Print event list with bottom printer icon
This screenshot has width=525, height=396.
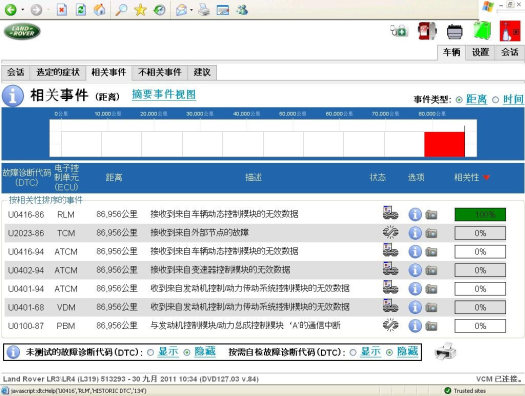pyautogui.click(x=445, y=351)
